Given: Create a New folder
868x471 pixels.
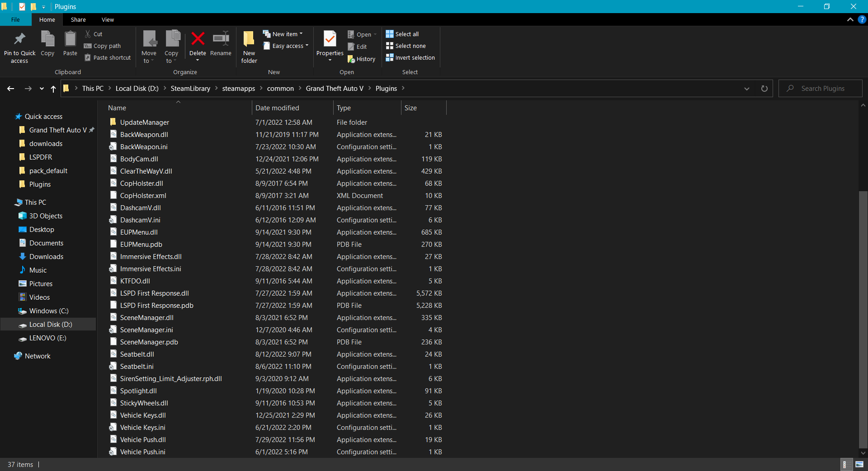Looking at the screenshot, I should 249,46.
